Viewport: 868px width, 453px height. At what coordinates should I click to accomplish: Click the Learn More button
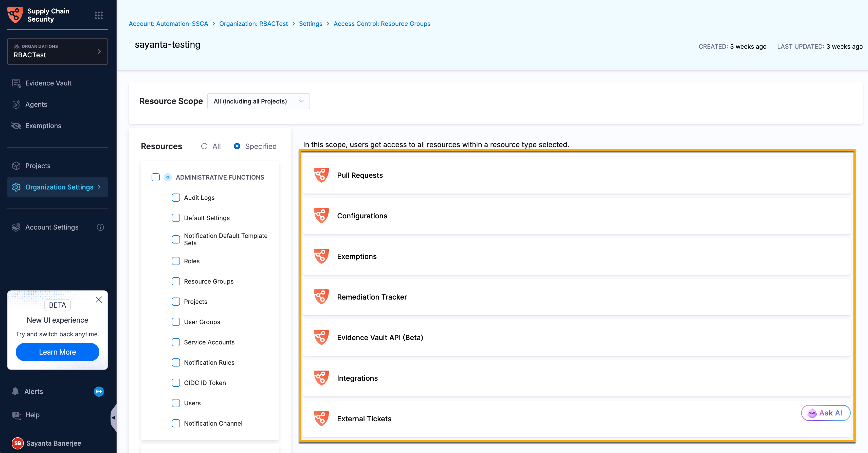point(57,352)
